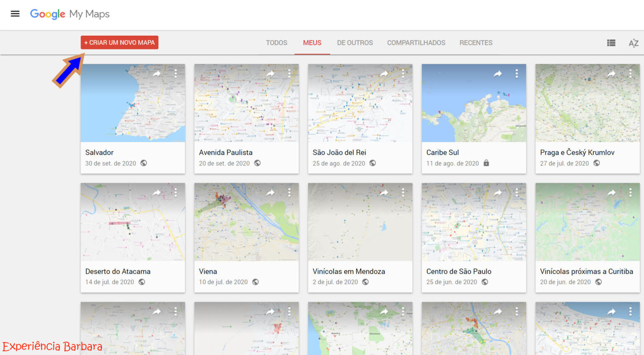
Task: Share the Salvador map
Action: point(157,73)
